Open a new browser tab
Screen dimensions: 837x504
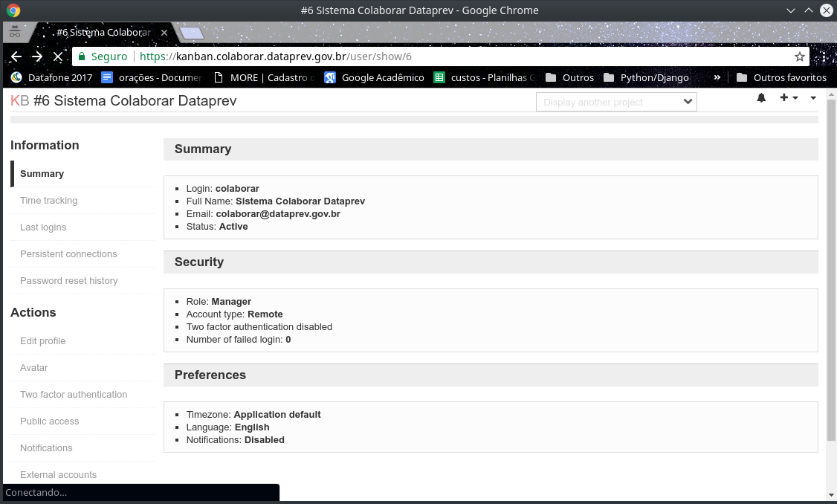[x=192, y=33]
